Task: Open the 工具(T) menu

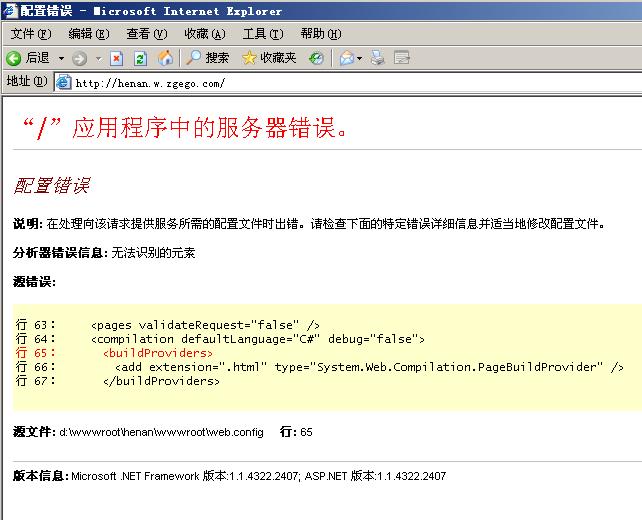Action: pyautogui.click(x=262, y=34)
